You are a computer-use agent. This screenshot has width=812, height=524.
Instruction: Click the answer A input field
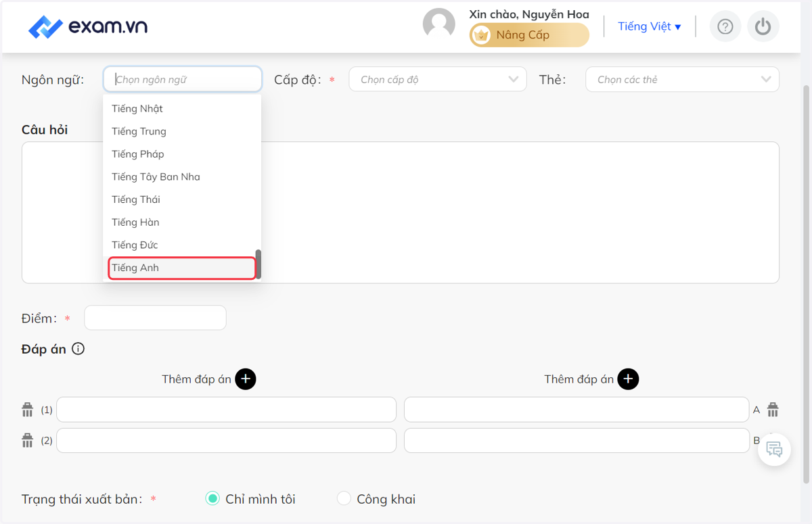577,410
